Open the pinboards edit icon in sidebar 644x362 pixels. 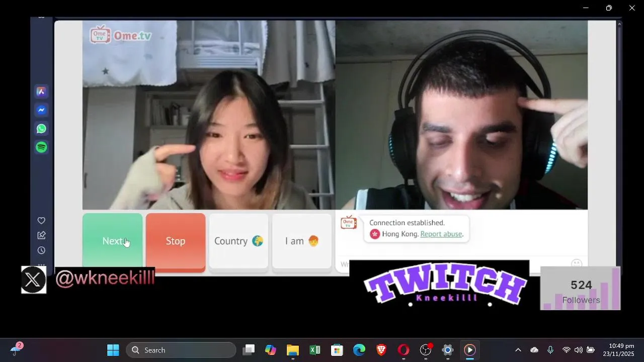coord(41,235)
